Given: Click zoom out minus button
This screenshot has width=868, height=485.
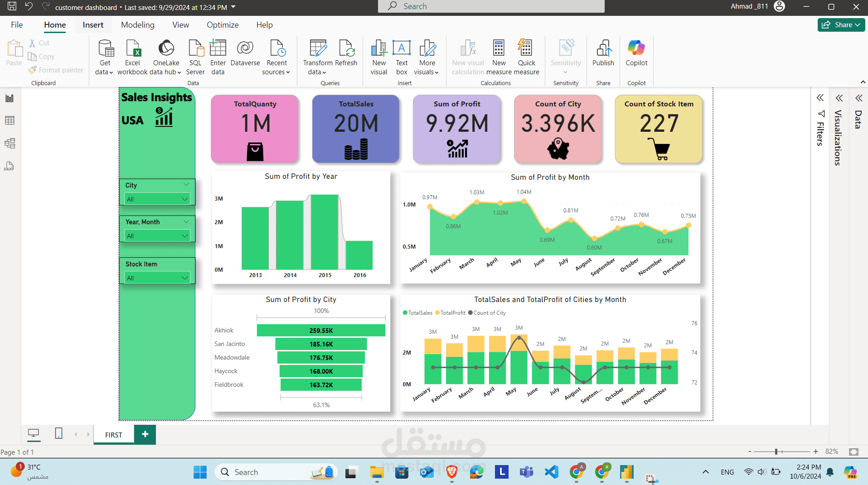Looking at the screenshot, I should click(750, 451).
